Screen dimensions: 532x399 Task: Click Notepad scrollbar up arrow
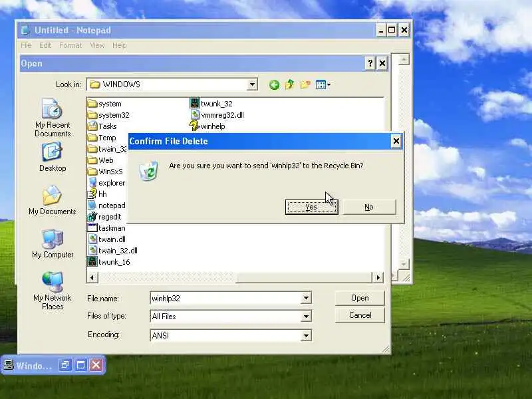tap(404, 60)
